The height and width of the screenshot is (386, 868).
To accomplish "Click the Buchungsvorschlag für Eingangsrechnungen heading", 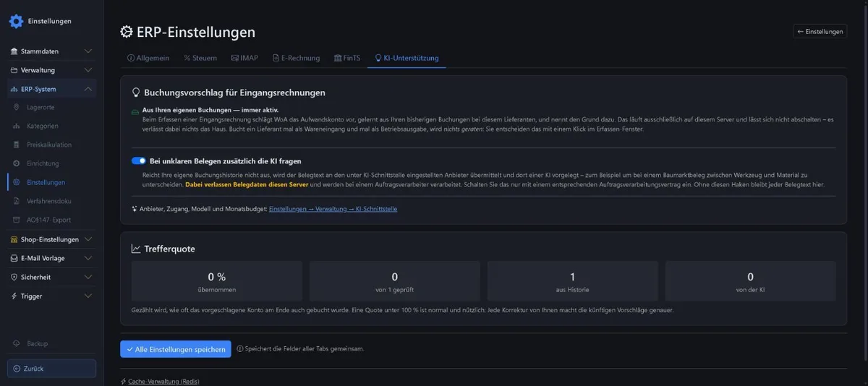I will pos(234,93).
